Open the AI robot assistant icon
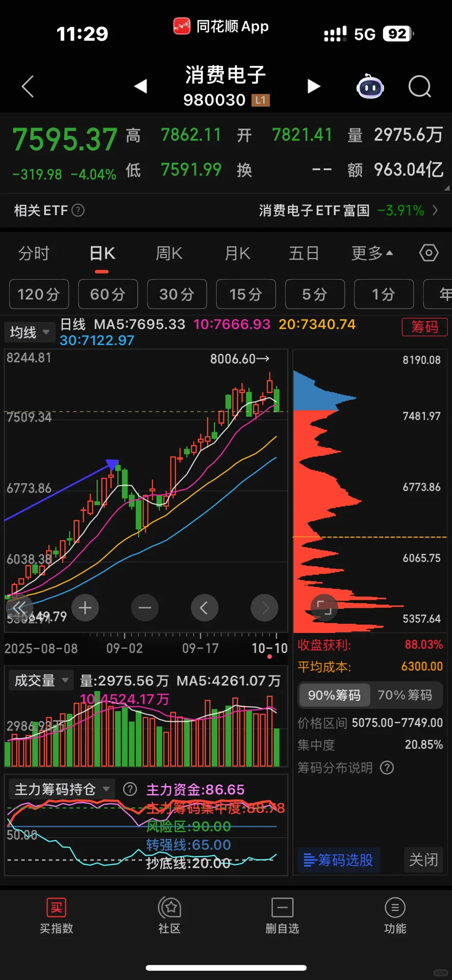 370,86
